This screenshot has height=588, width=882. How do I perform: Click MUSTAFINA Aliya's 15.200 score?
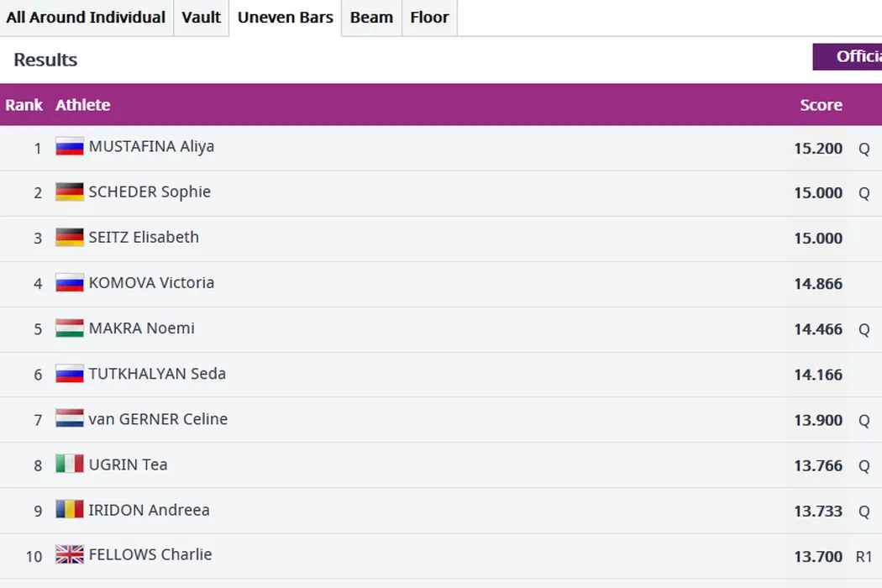[817, 149]
